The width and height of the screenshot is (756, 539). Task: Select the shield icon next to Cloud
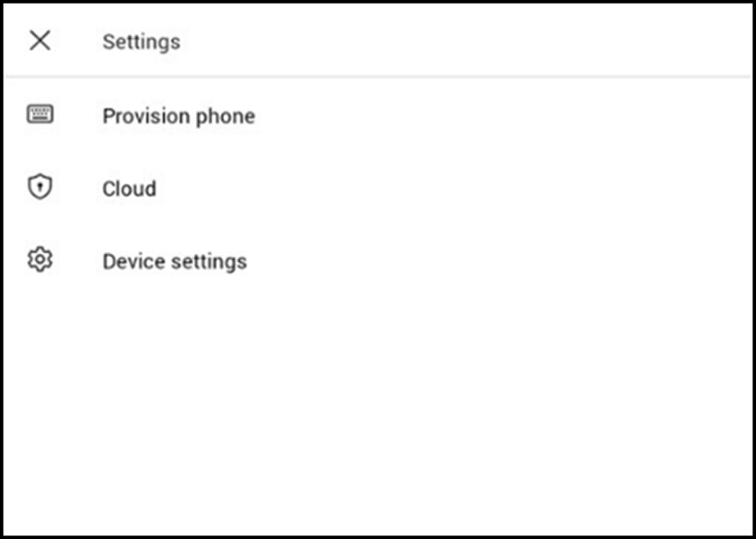pos(40,188)
